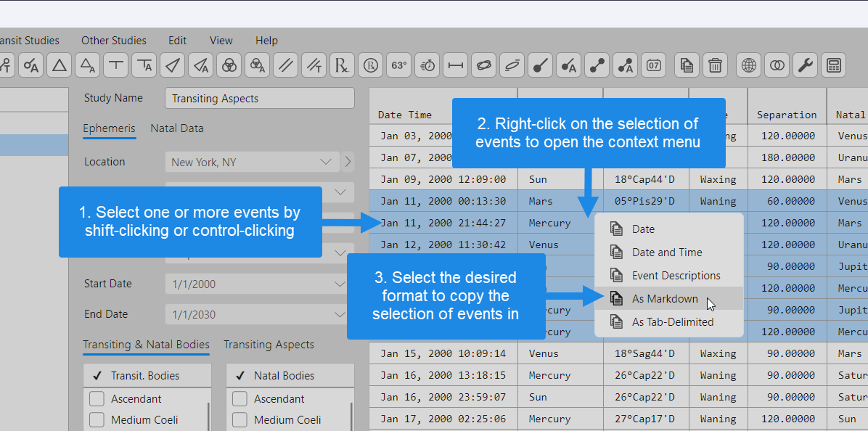Open the Other Studies menu
Image resolution: width=868 pixels, height=431 pixels.
(x=114, y=41)
